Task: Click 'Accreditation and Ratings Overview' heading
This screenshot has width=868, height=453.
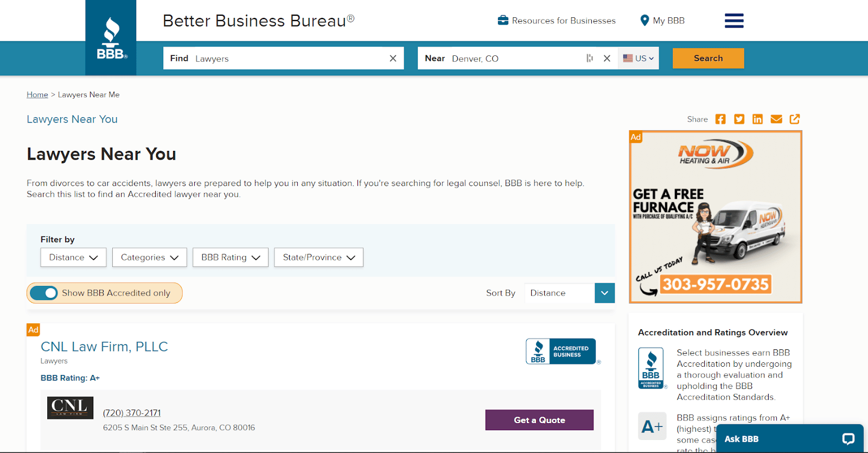Action: [x=713, y=333]
